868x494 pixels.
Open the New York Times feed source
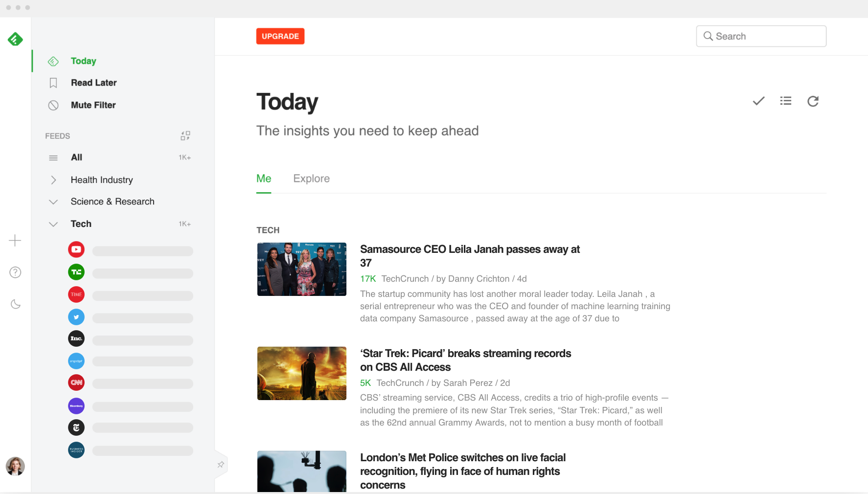[76, 427]
